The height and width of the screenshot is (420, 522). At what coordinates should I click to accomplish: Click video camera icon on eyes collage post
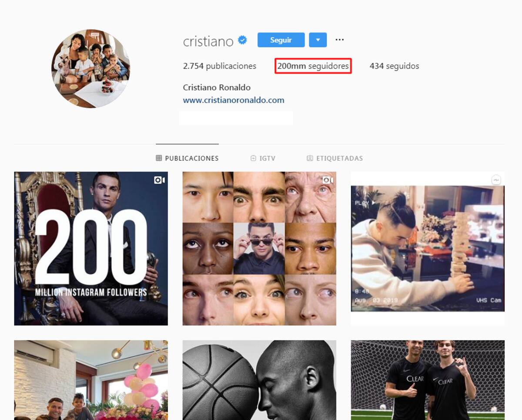pyautogui.click(x=328, y=180)
